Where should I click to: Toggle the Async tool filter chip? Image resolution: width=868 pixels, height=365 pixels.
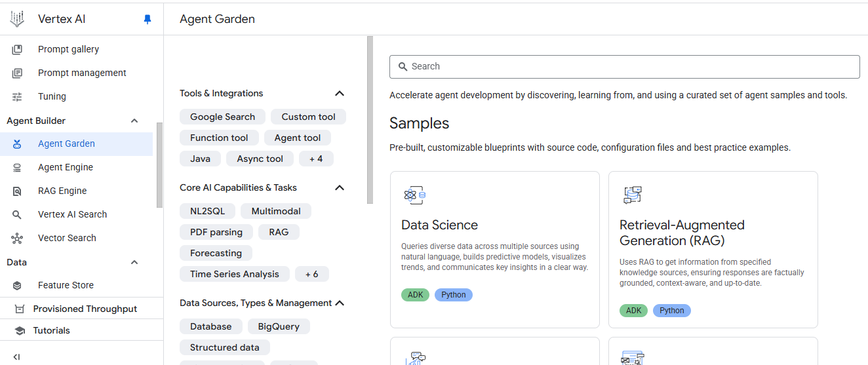[260, 159]
